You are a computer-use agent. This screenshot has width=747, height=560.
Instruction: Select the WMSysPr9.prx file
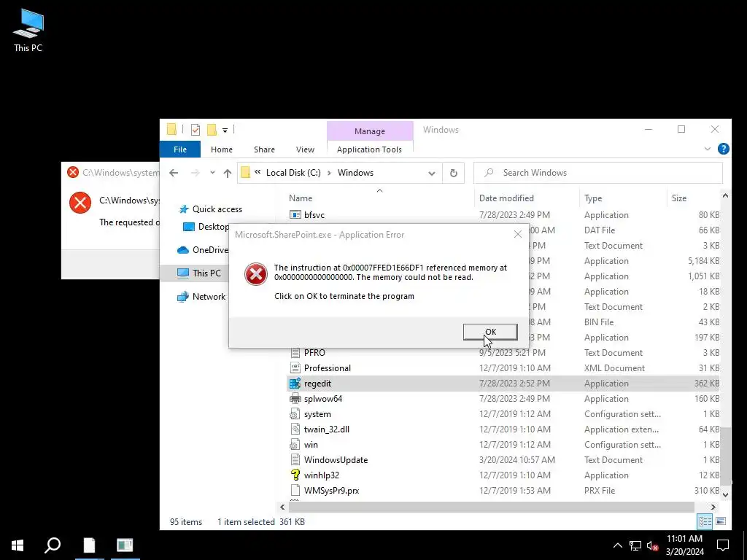[x=332, y=491]
